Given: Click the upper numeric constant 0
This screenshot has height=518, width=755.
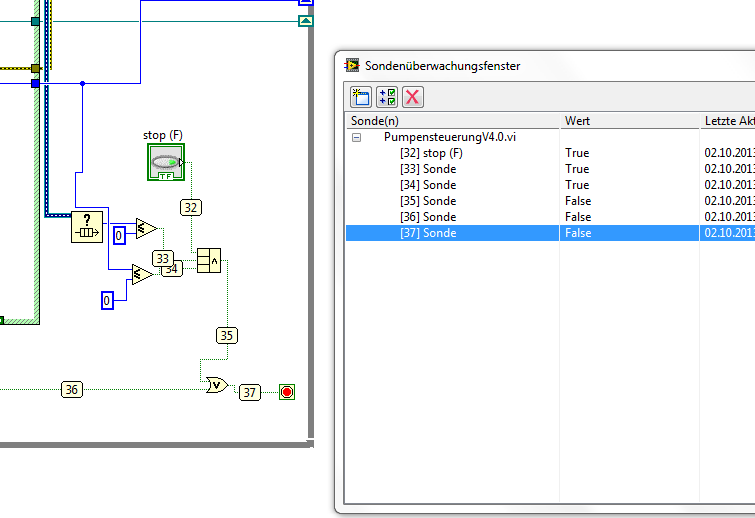Looking at the screenshot, I should [119, 235].
